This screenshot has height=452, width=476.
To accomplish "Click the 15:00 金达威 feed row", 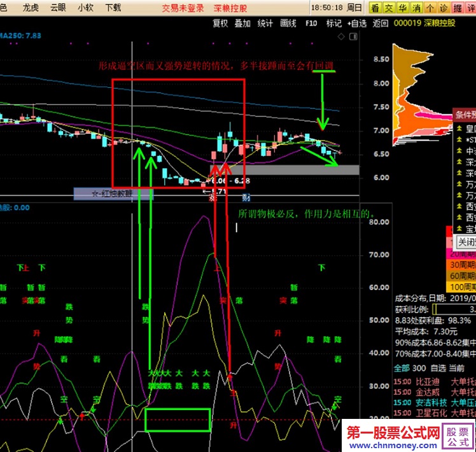I will (435, 392).
